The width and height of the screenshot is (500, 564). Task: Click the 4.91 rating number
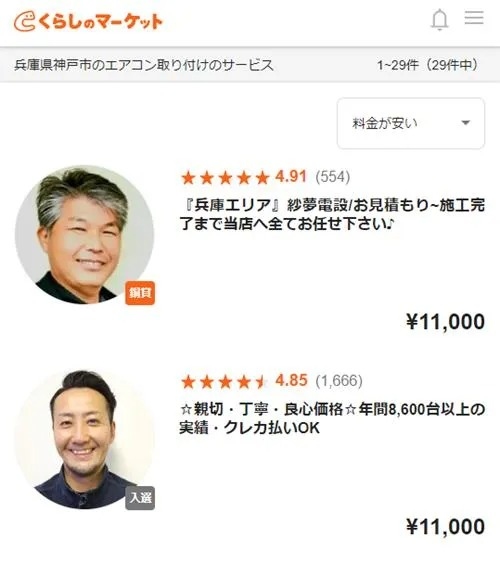[291, 177]
